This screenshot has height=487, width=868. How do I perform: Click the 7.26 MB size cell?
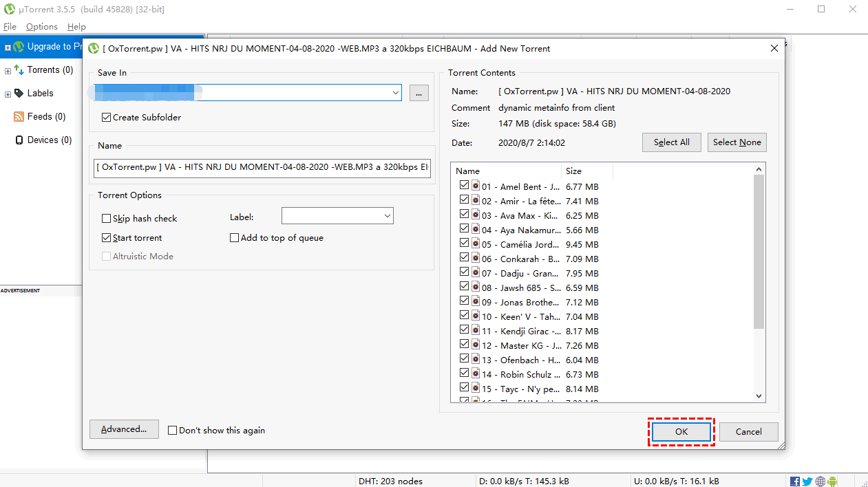(x=582, y=345)
